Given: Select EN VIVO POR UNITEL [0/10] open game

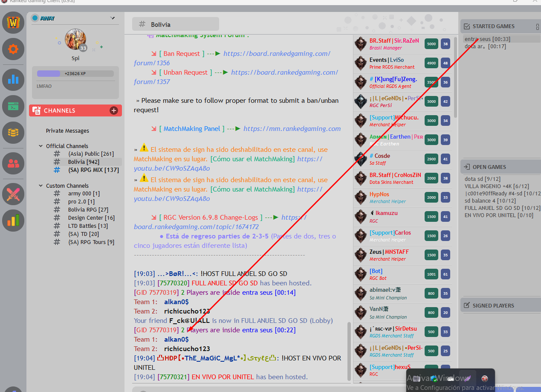Looking at the screenshot, I should [x=499, y=215].
